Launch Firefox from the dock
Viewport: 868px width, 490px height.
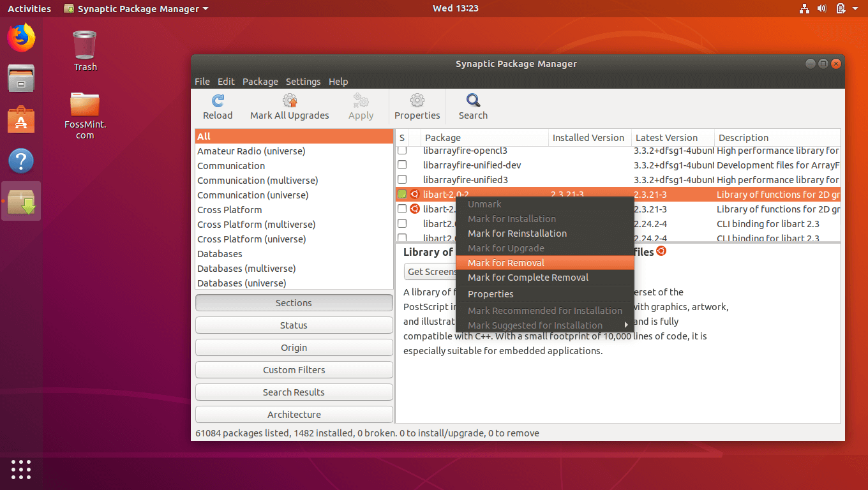[21, 37]
